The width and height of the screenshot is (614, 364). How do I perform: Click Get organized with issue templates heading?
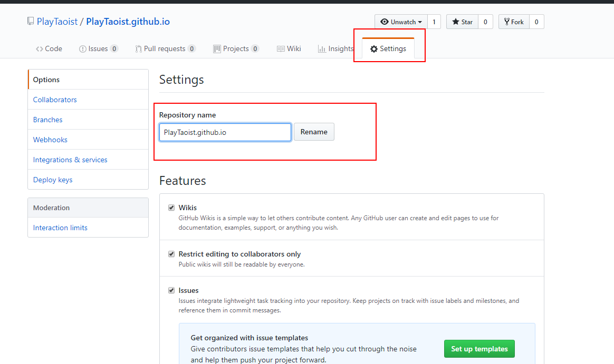[249, 338]
